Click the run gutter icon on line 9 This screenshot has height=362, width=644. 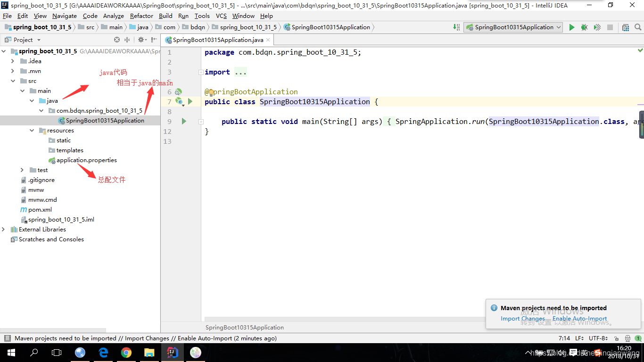(184, 121)
